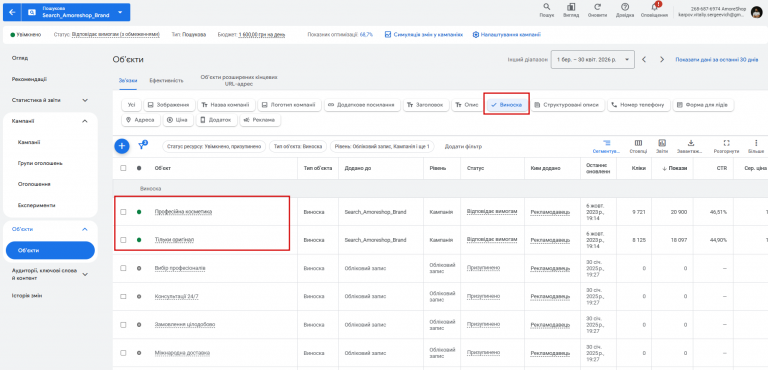Open the date range dropdown

coord(593,59)
